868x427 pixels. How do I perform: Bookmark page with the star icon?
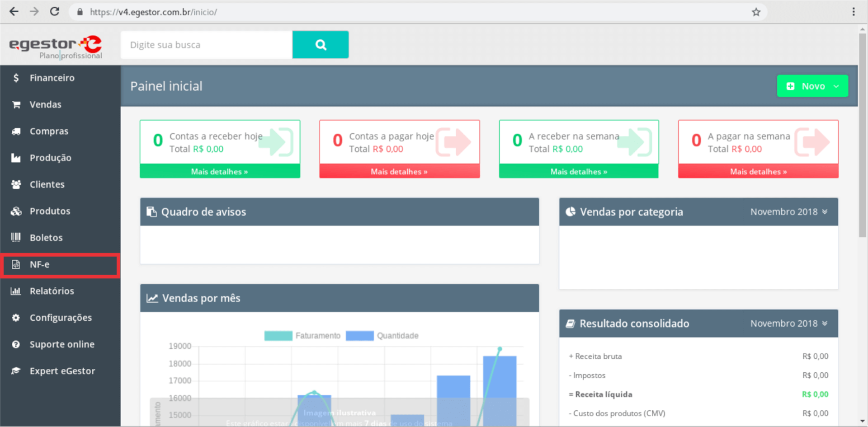(756, 12)
